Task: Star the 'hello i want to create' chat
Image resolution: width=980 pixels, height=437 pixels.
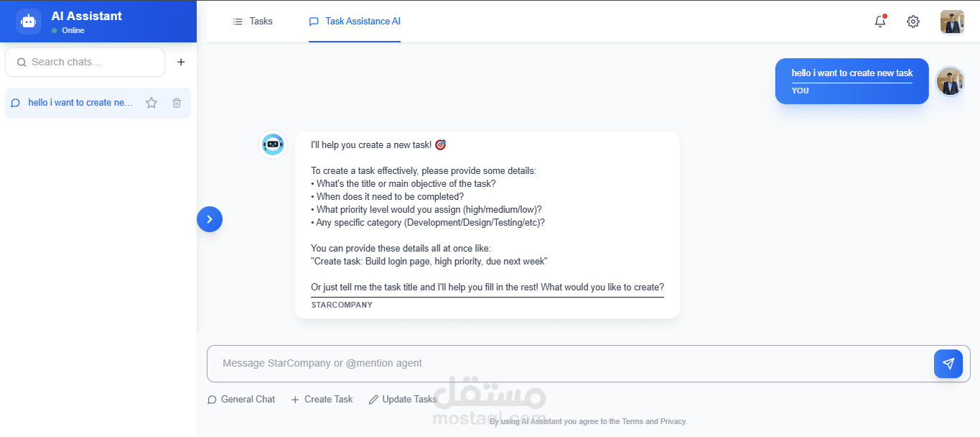Action: (151, 103)
